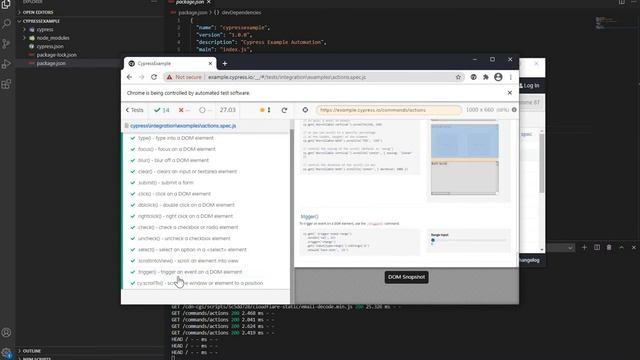
Task: Open the Search view in activity bar
Action: 6,24
